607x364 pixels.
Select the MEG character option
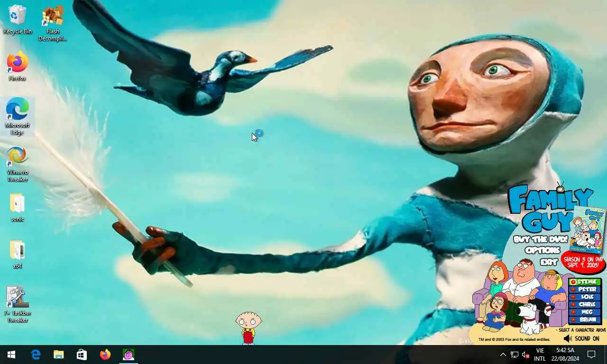pos(584,312)
